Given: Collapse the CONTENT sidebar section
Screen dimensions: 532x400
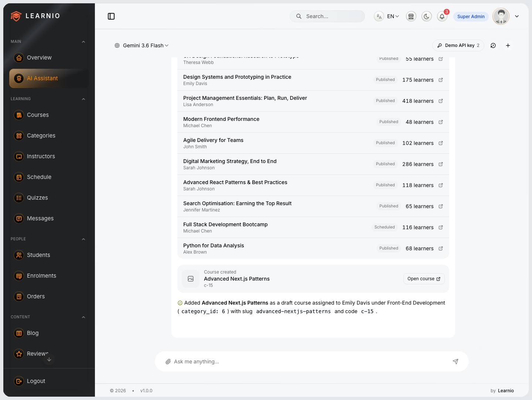Looking at the screenshot, I should [83, 317].
